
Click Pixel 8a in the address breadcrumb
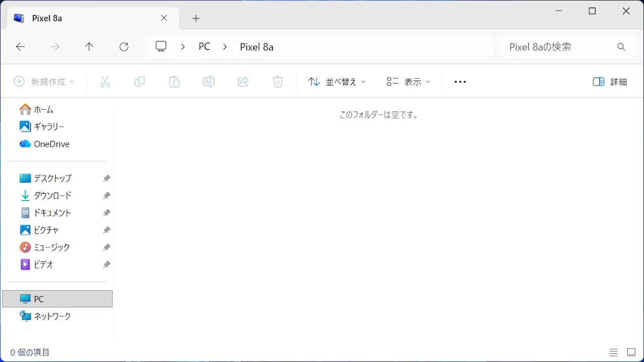[257, 47]
